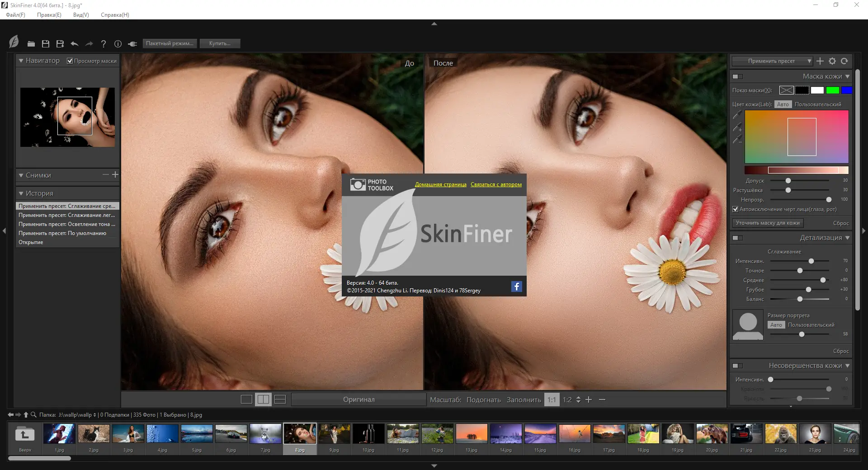Open help with the question mark icon

[x=104, y=44]
